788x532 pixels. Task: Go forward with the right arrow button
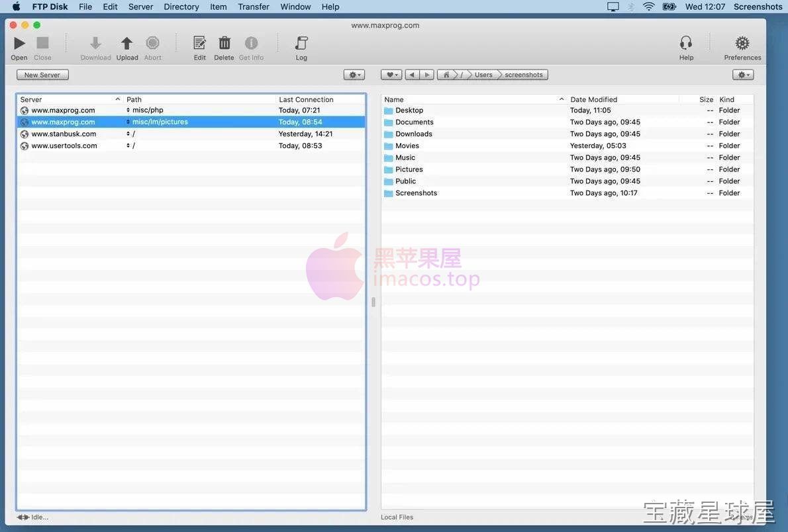point(426,75)
